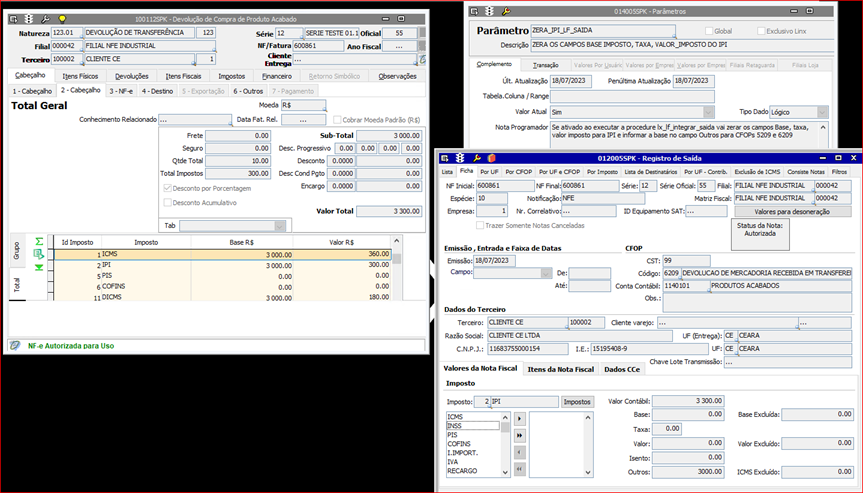Click the orange book icon in Registro de Saída
Image resolution: width=863 pixels, height=493 pixels.
(x=491, y=158)
